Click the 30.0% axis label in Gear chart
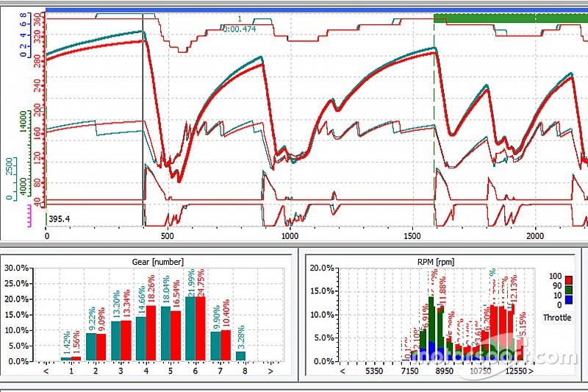The height and width of the screenshot is (392, 588). [x=16, y=268]
